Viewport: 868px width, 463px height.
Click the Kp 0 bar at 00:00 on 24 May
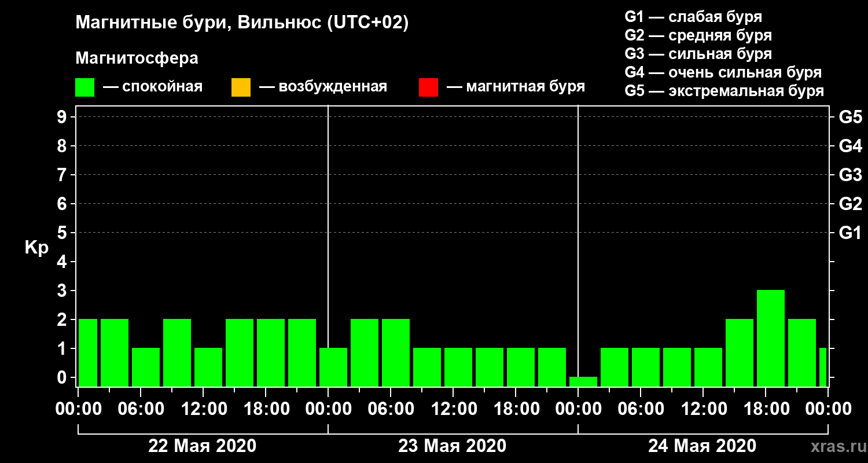583,381
